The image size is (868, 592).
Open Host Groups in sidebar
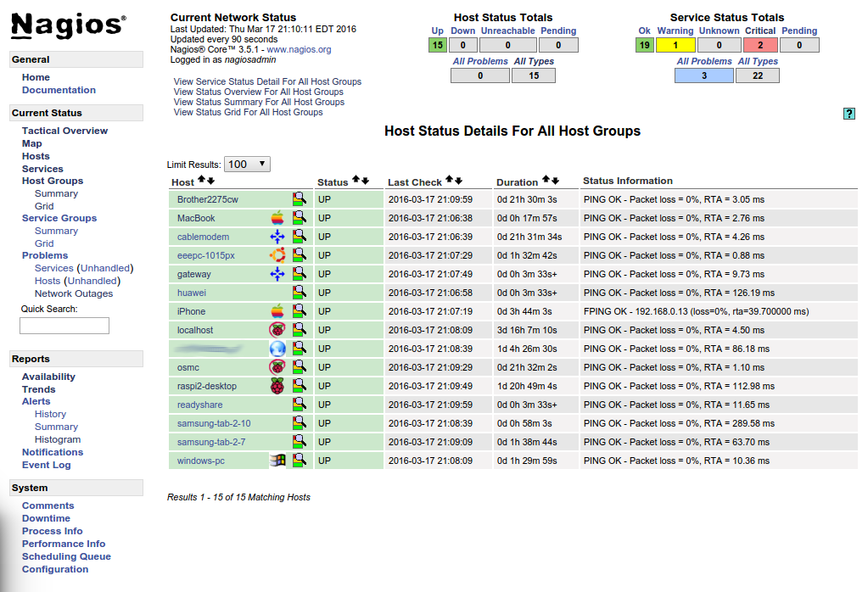(53, 181)
